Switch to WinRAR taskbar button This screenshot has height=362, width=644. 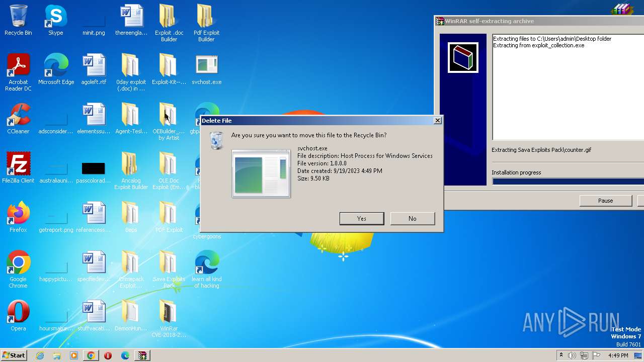pos(142,355)
